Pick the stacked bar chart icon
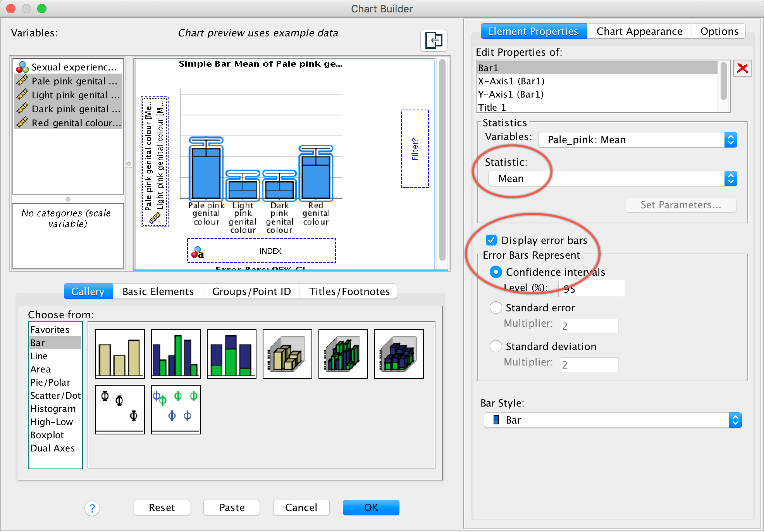 click(231, 354)
